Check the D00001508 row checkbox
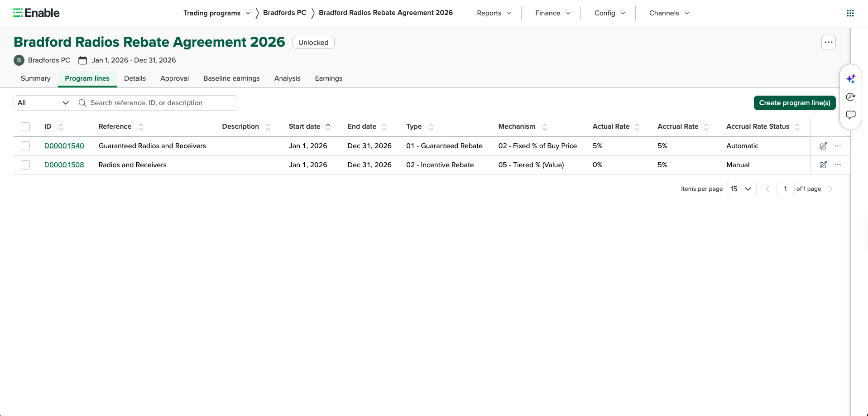The height and width of the screenshot is (416, 868). tap(25, 165)
